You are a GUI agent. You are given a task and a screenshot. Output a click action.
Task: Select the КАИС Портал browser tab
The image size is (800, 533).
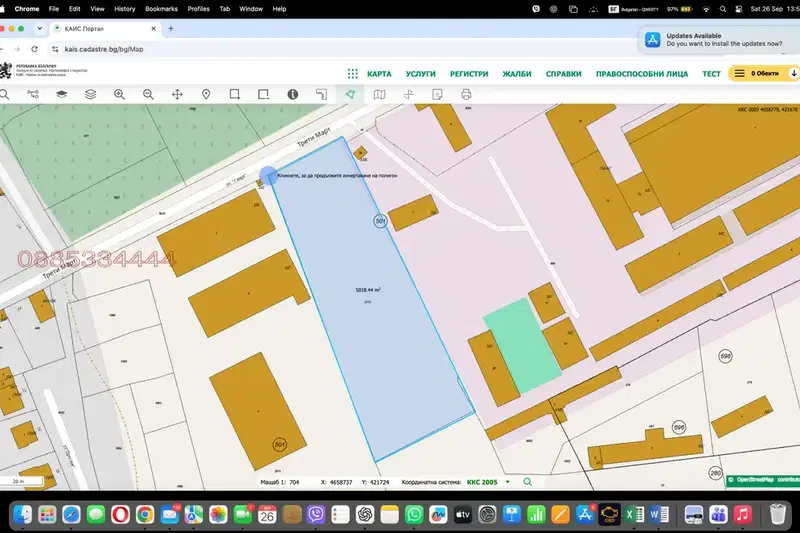105,29
